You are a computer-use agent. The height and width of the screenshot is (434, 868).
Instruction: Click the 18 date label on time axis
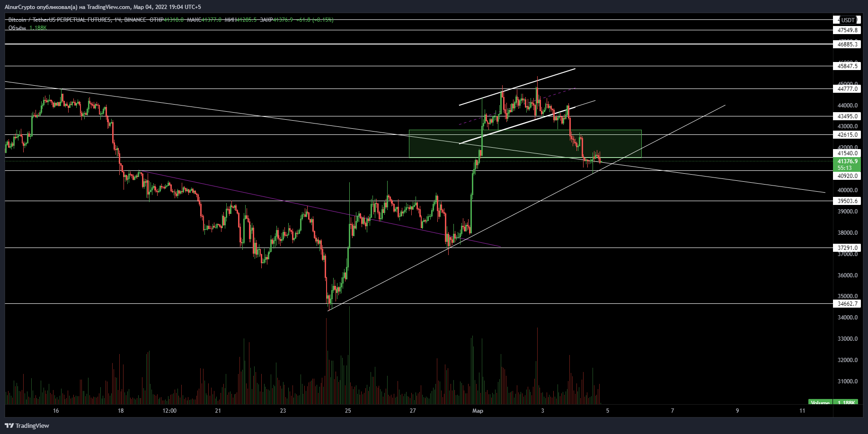121,411
